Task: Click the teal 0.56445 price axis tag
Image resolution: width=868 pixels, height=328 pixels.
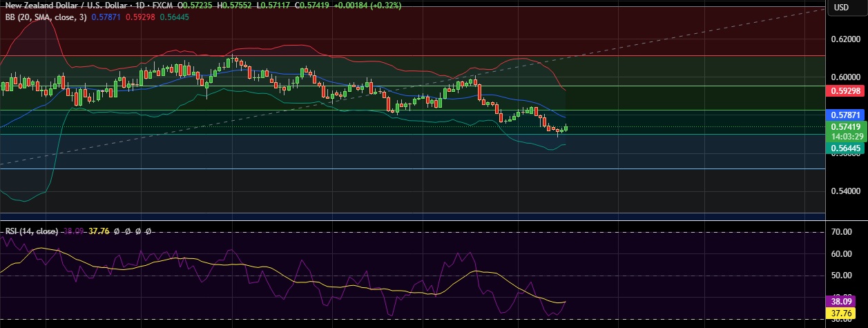Action: (846, 148)
